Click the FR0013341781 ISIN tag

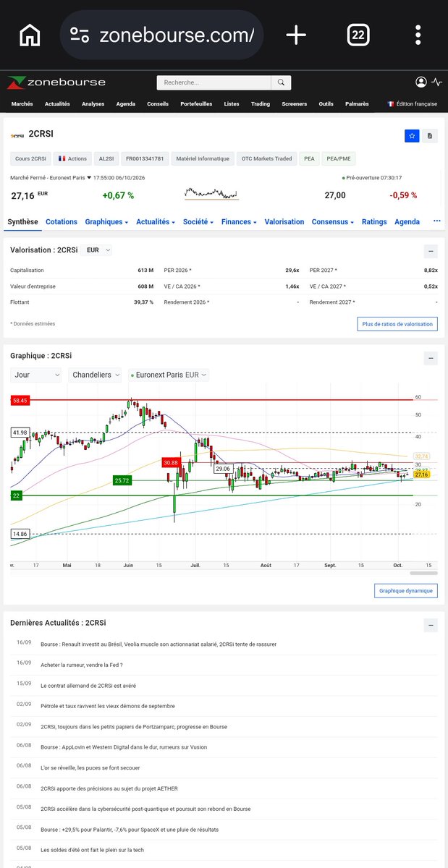pyautogui.click(x=145, y=158)
